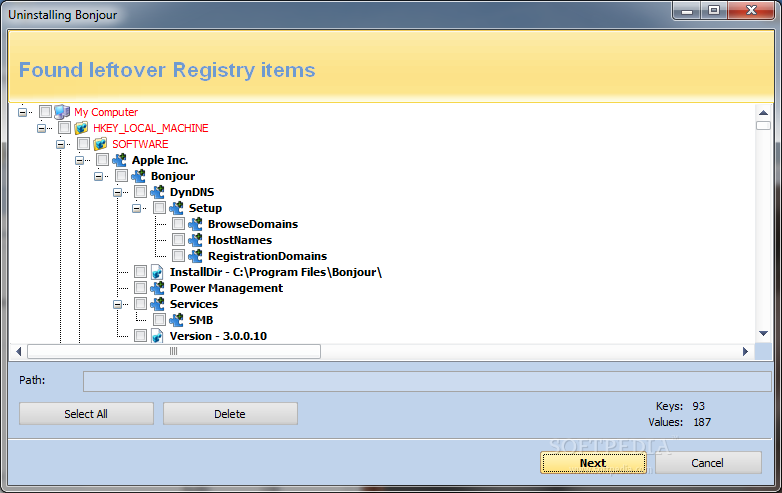Click the Keys count value 93
Viewport: 782px width, 493px height.
pos(698,406)
